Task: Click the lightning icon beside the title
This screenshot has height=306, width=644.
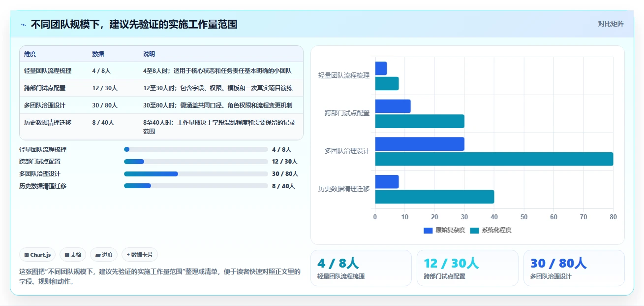Action: 23,25
